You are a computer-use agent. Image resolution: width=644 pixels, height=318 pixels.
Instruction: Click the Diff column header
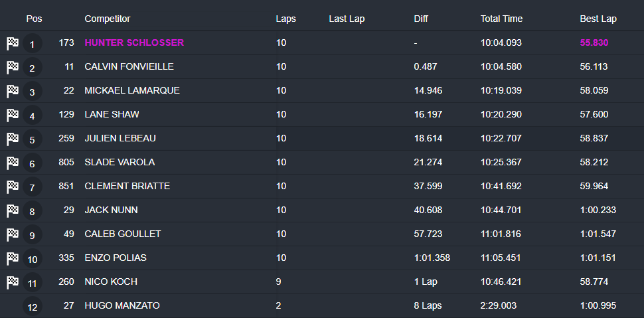point(421,19)
